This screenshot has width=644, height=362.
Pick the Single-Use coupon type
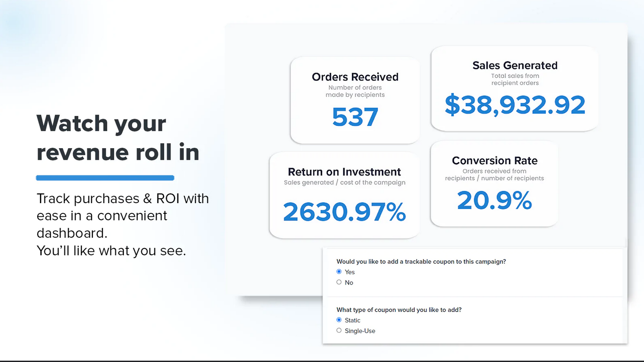tap(339, 331)
